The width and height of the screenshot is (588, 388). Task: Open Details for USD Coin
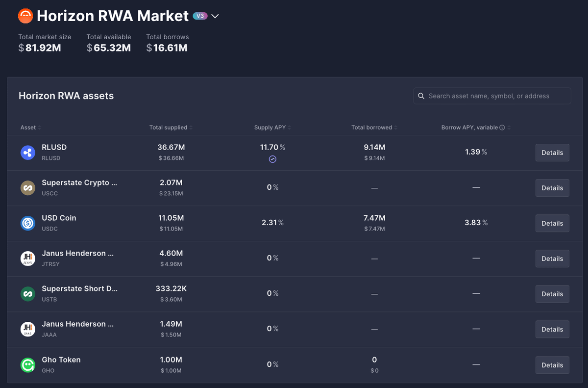click(x=552, y=223)
